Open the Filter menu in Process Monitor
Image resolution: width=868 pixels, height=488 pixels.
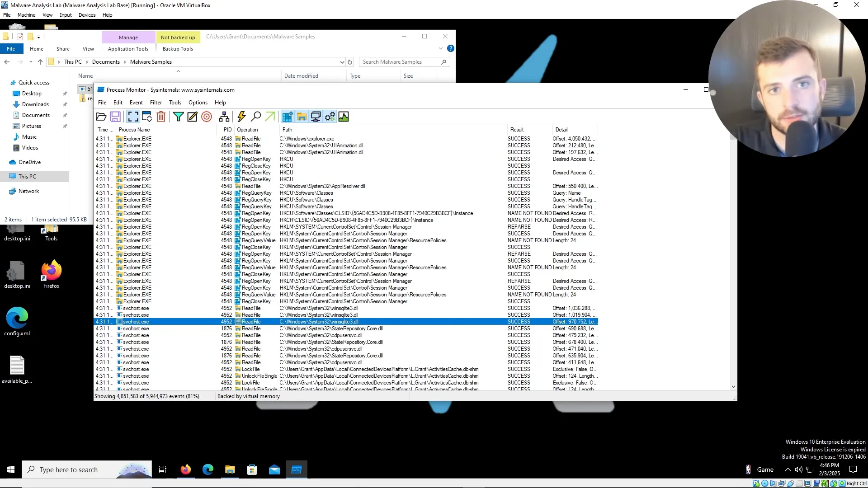[156, 103]
